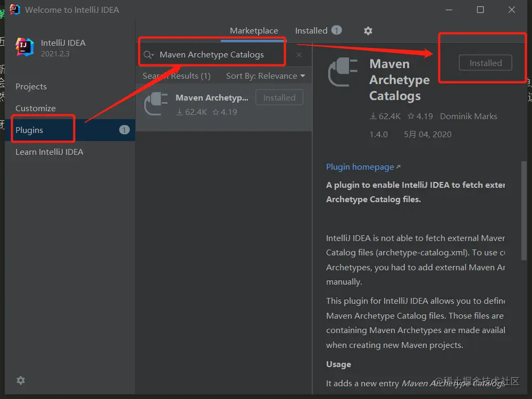Click the description panel vertical scrollbar
This screenshot has width=532, height=399.
[524, 210]
